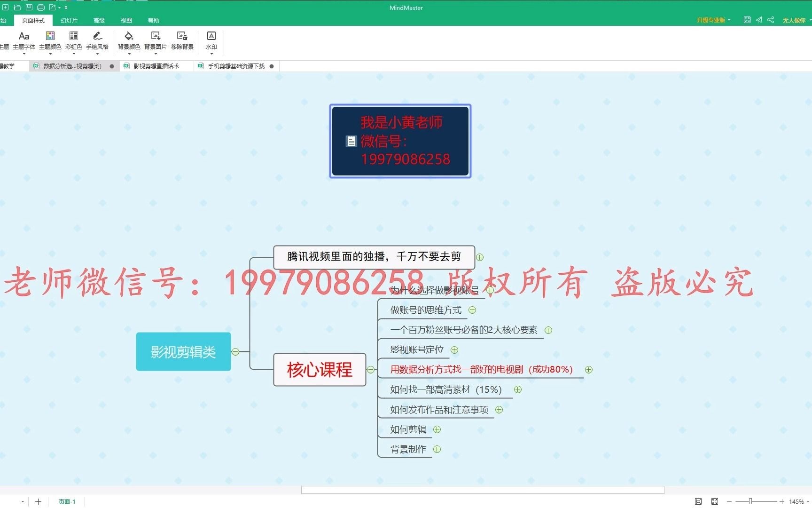The height and width of the screenshot is (508, 812).
Task: Switch to the 幻灯片 ribbon tab
Action: point(69,20)
